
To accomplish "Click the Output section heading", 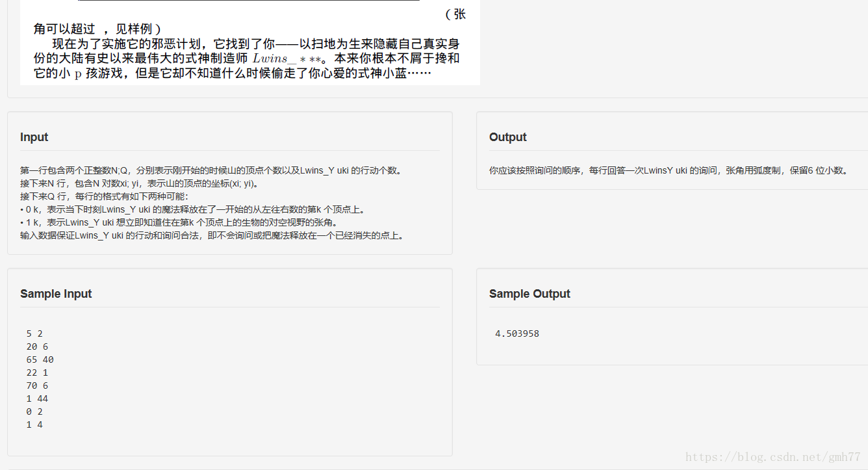I will pos(507,137).
